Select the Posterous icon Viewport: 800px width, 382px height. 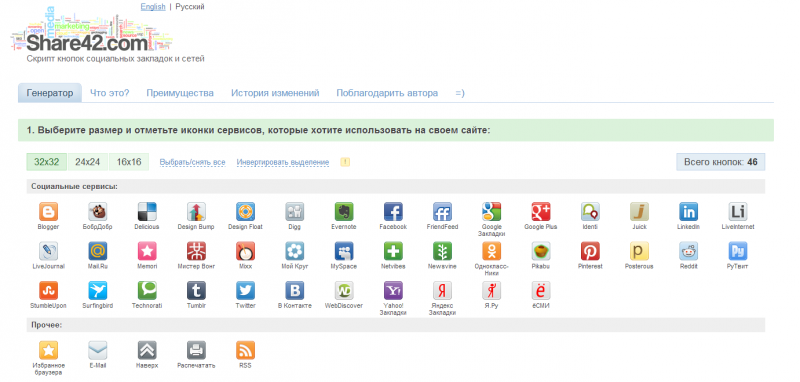tap(639, 251)
